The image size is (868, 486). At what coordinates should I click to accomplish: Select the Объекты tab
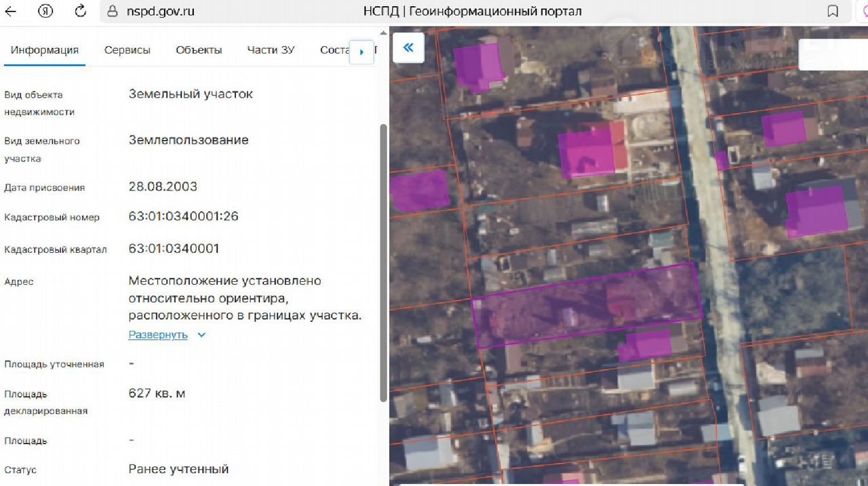[x=199, y=50]
